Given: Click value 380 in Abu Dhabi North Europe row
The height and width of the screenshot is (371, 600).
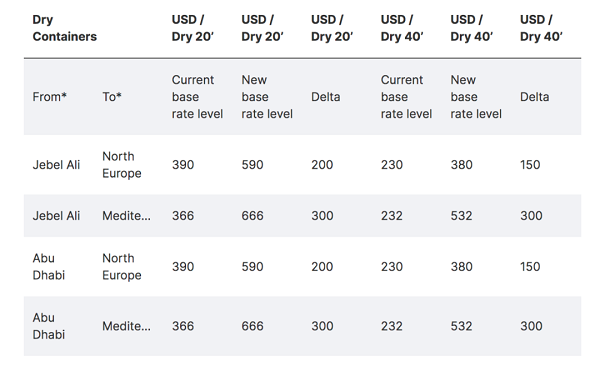Looking at the screenshot, I should (x=461, y=267).
